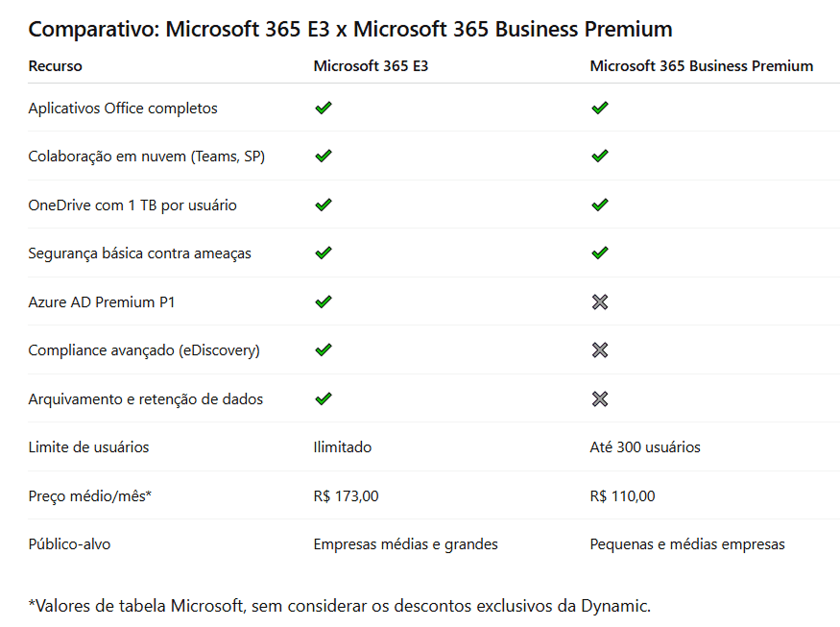
Task: Click Business Premium checkmark for Colaboração em nuvem
Action: point(600,156)
